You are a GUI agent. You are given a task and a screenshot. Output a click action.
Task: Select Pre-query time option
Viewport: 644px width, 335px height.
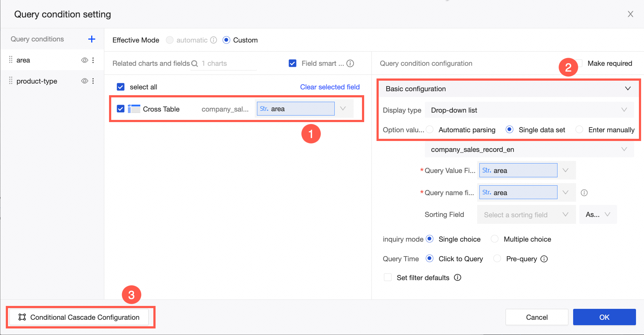pos(497,259)
